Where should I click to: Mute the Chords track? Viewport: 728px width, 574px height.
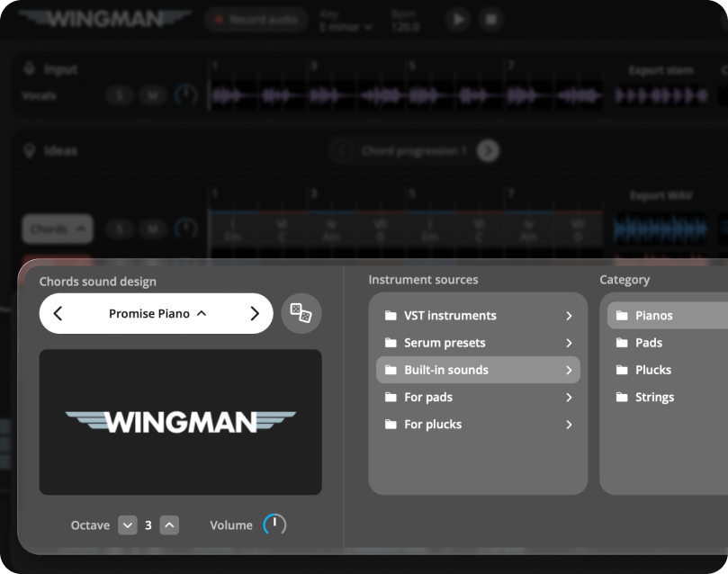point(153,229)
